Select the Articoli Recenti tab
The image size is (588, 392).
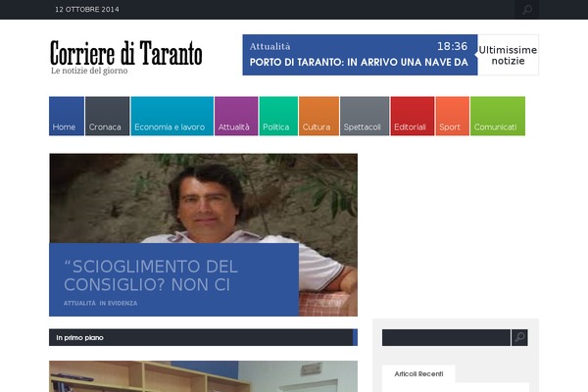[418, 374]
